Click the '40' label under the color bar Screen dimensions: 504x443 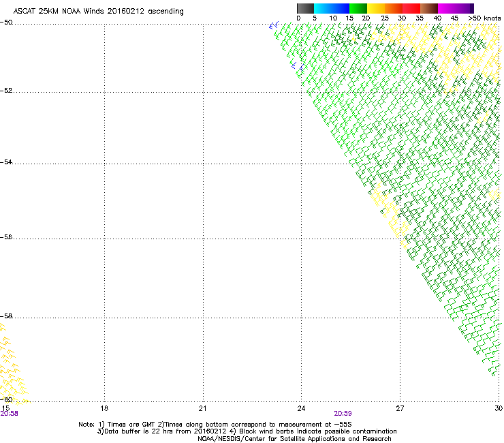437,18
